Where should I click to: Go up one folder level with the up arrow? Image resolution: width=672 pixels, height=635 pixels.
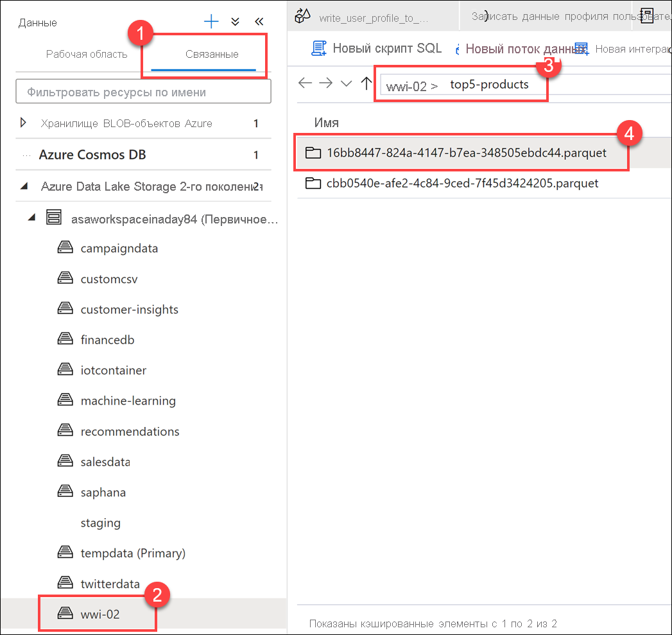(x=366, y=83)
